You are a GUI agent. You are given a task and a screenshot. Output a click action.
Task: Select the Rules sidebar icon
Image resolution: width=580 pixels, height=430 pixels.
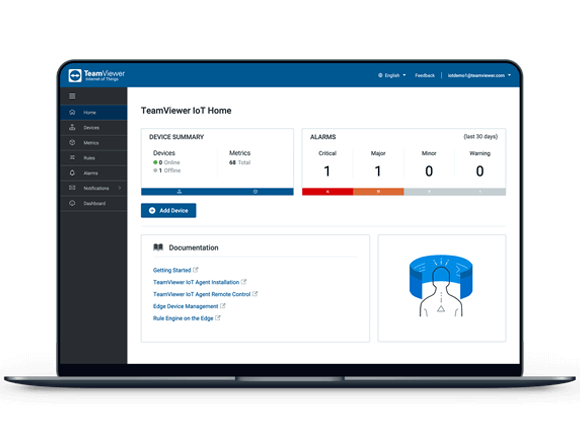click(72, 158)
